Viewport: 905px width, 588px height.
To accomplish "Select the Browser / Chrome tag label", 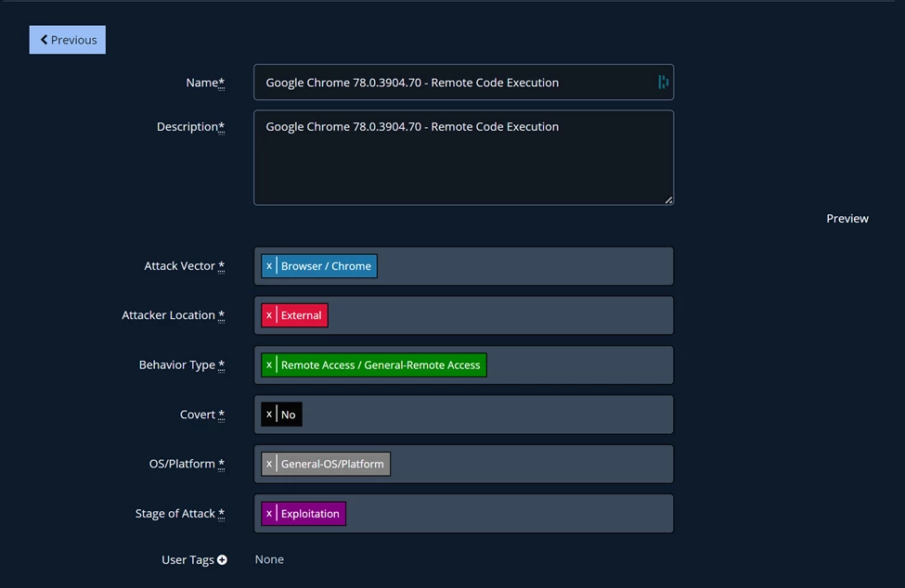I will pos(326,266).
